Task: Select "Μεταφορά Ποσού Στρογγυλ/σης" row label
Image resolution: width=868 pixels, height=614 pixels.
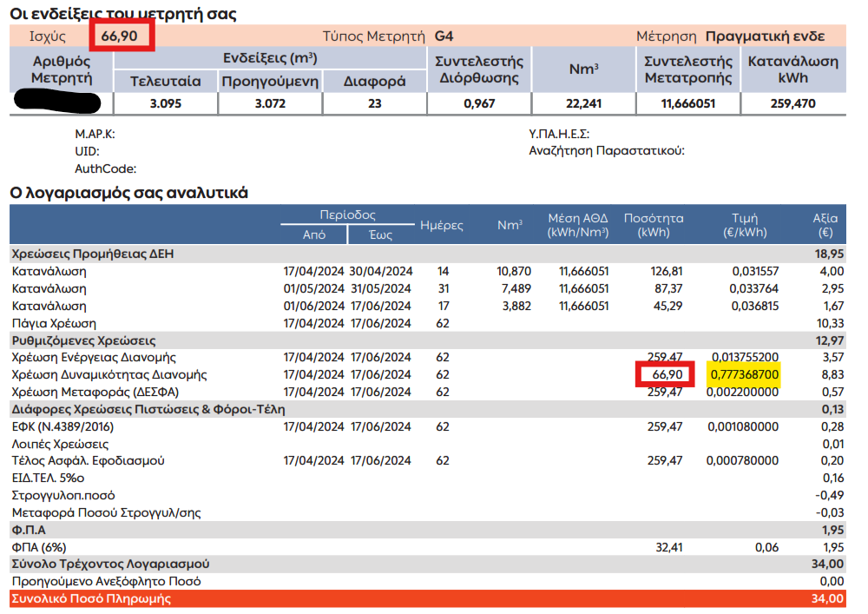Action: [x=106, y=512]
